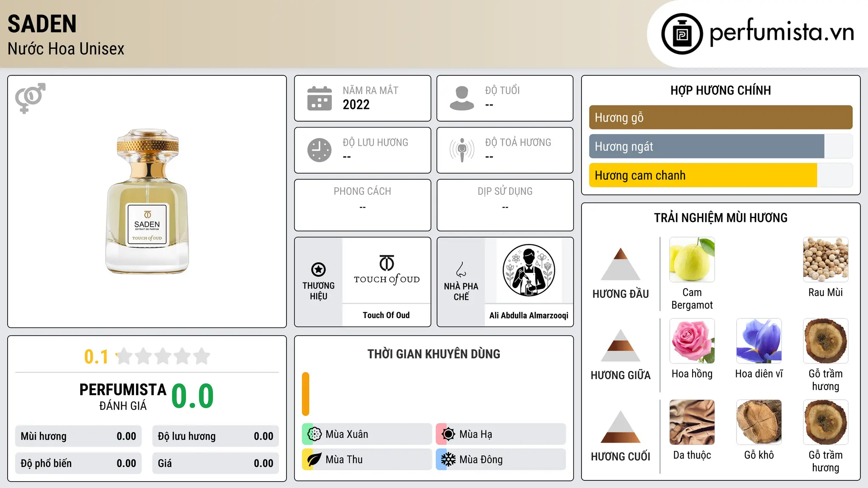Open perfumer Ali Abdulla Almarzooqi link
Screen dimensions: 868x488
pos(529,315)
